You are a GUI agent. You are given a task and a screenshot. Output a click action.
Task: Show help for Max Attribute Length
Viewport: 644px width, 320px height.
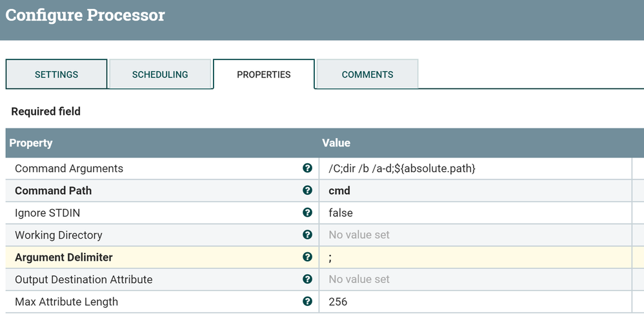tap(307, 301)
